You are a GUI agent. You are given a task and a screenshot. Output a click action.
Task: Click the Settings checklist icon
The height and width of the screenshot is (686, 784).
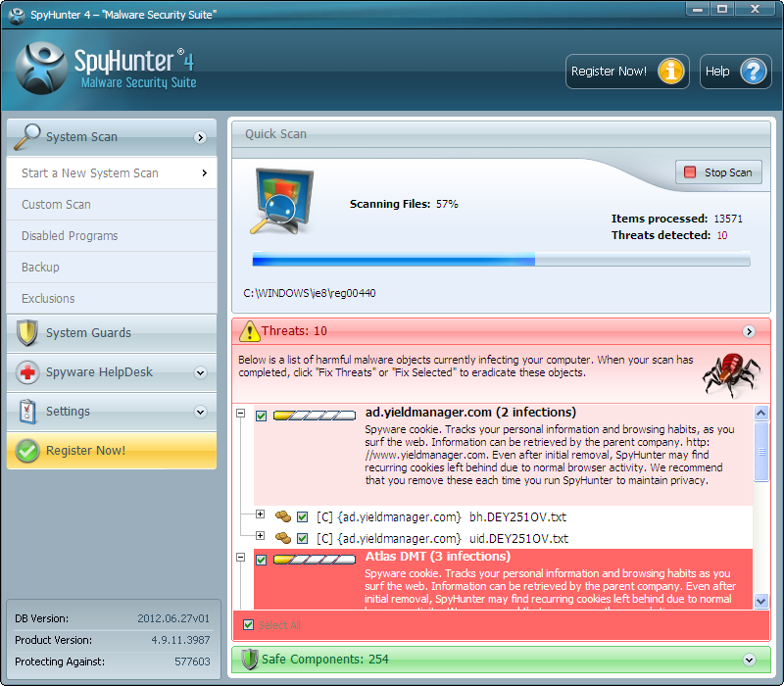point(27,412)
